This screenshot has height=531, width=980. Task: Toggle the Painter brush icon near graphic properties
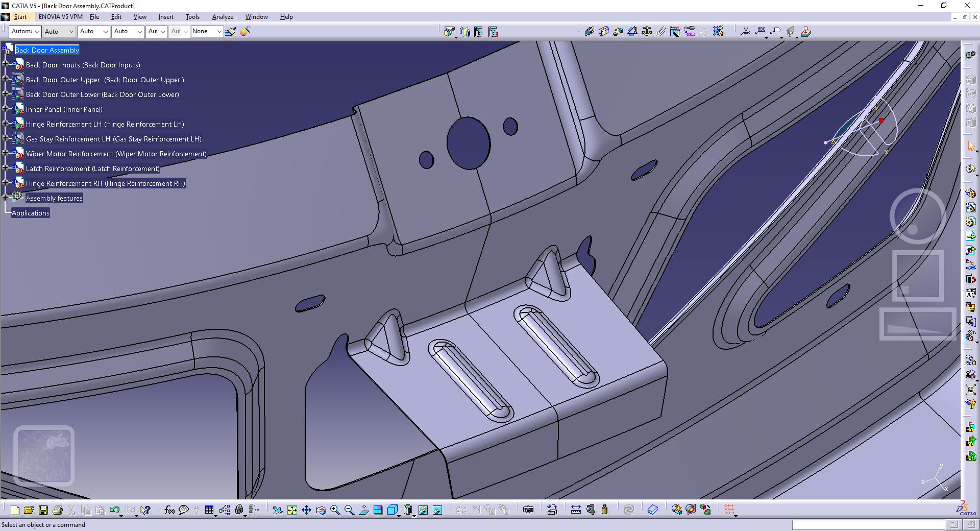tap(230, 31)
